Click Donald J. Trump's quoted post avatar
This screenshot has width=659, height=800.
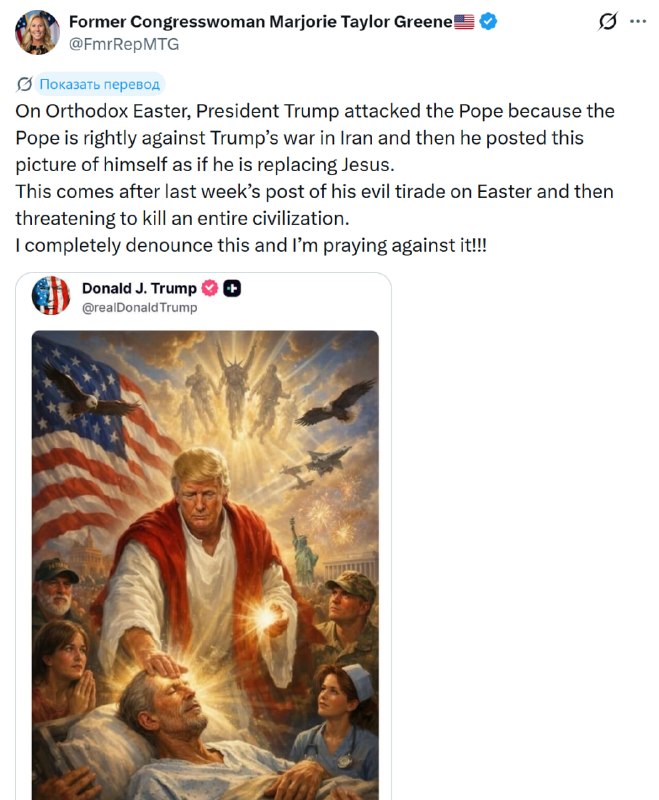click(51, 296)
